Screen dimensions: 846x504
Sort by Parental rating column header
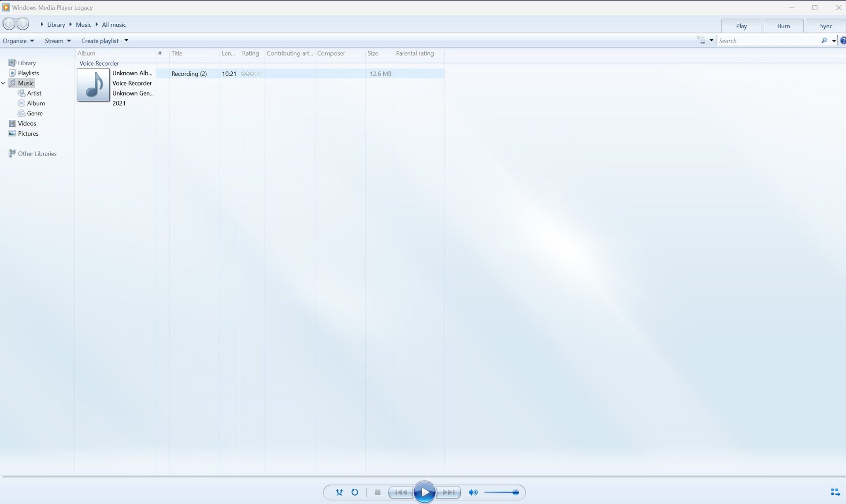click(419, 53)
